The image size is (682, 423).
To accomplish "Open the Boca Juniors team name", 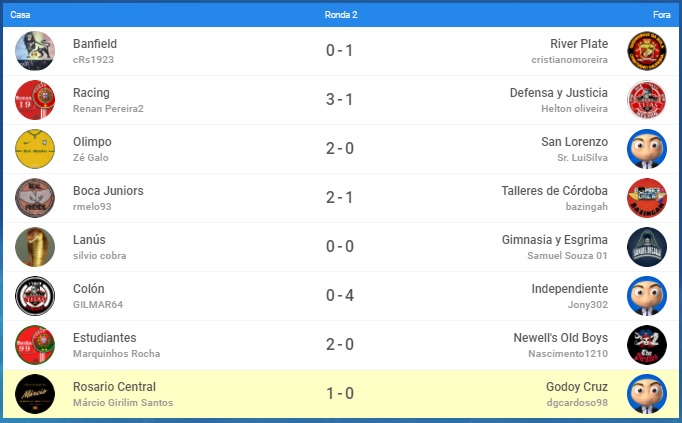I will (x=108, y=191).
